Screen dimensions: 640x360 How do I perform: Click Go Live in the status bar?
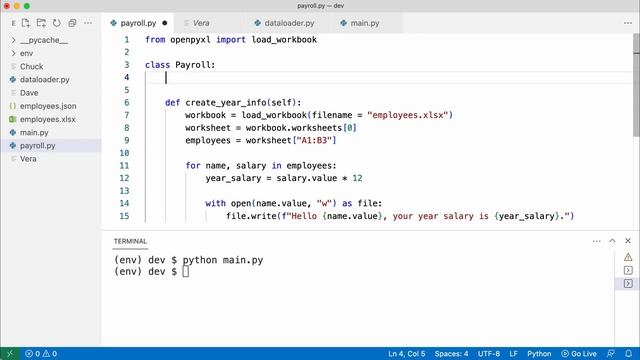(x=579, y=353)
